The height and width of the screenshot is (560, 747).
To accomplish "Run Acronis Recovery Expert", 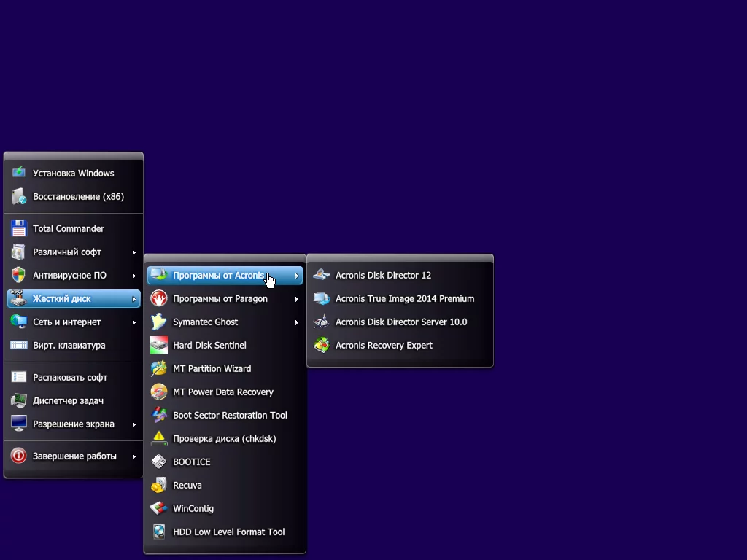I will [400, 345].
